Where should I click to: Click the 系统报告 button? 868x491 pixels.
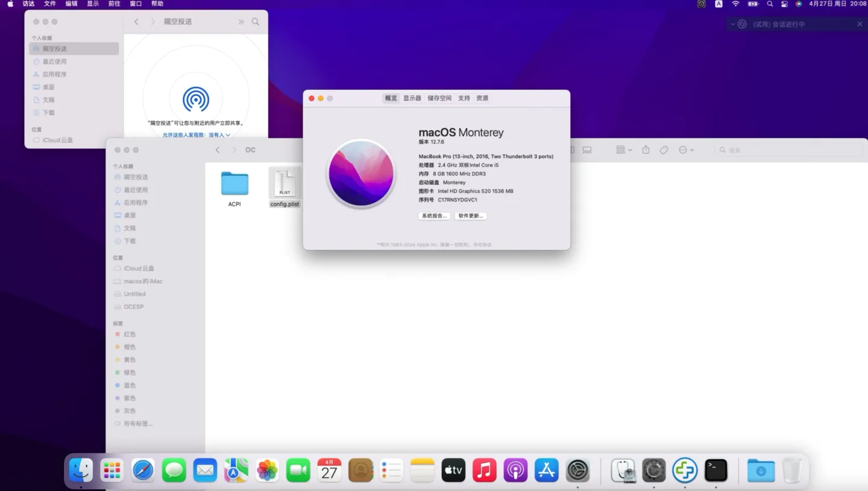coord(434,216)
